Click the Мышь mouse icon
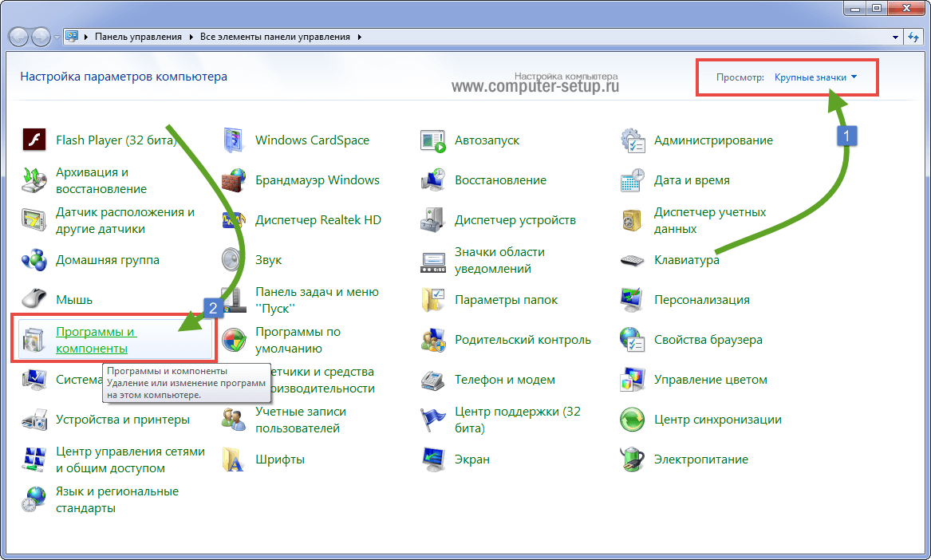Viewport: 931px width, 560px height. click(34, 300)
